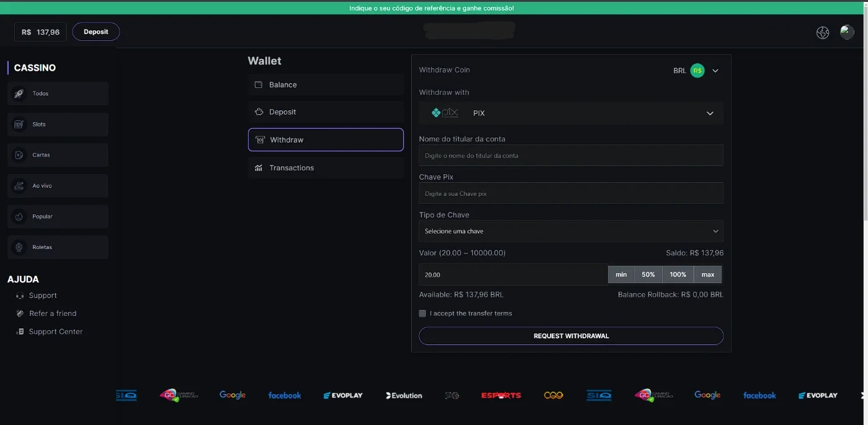Open the Slots casino category
868x425 pixels.
pos(58,125)
